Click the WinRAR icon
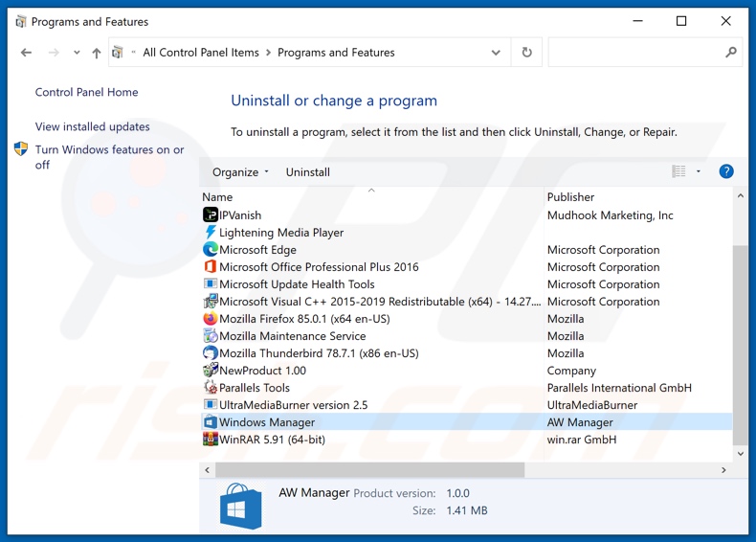Viewport: 756px width, 542px height. 211,440
